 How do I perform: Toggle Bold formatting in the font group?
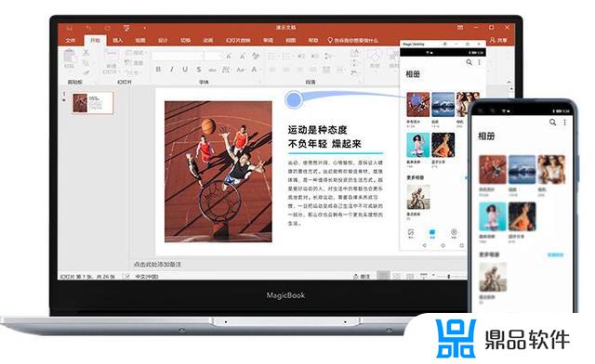click(158, 70)
